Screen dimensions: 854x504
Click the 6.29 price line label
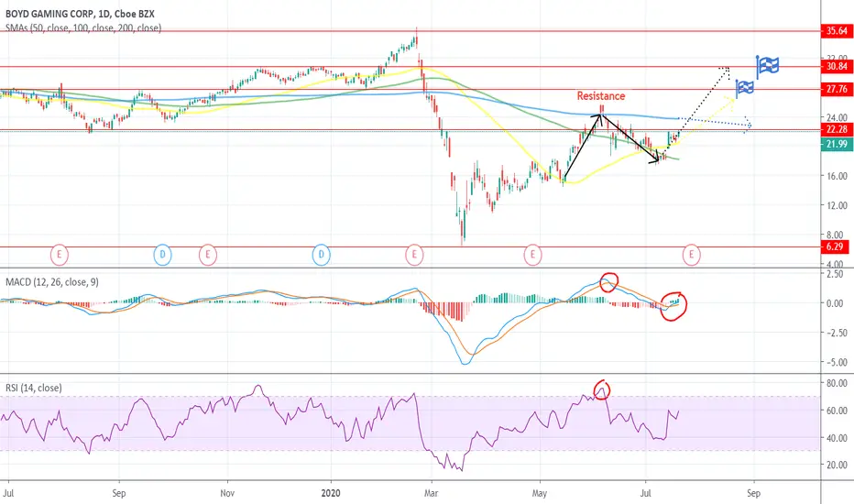pos(835,247)
